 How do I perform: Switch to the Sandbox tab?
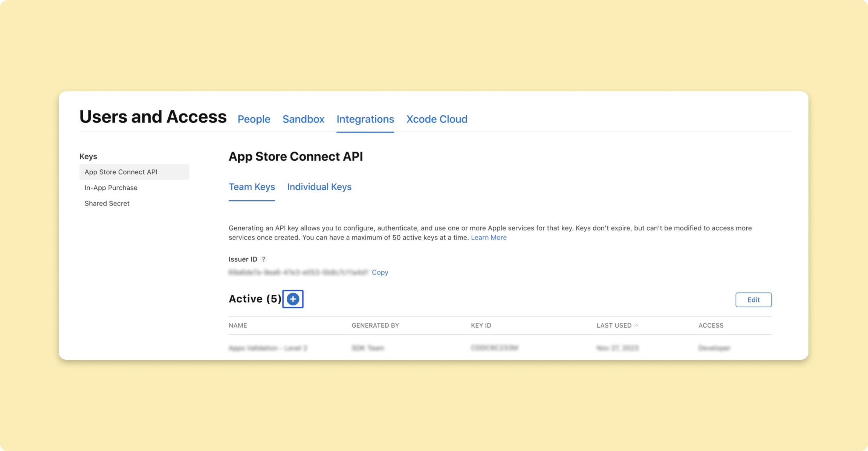point(303,119)
